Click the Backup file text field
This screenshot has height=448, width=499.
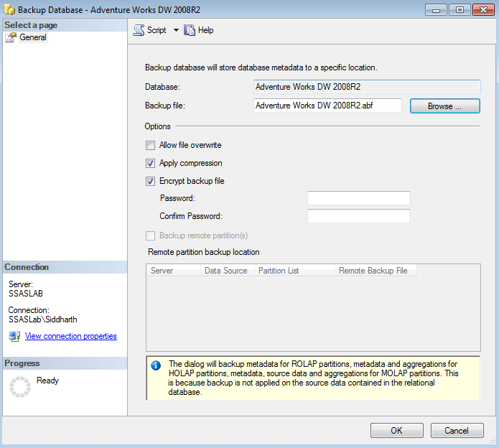[x=327, y=106]
